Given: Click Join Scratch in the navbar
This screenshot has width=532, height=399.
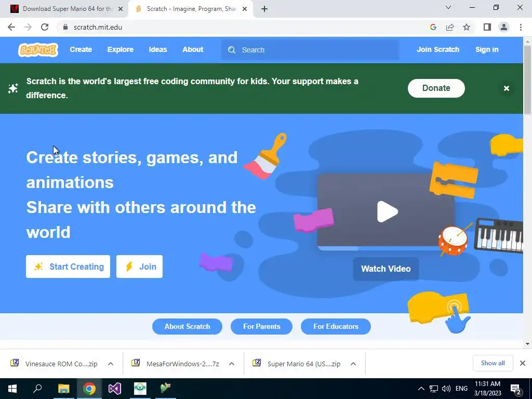Looking at the screenshot, I should 437,49.
